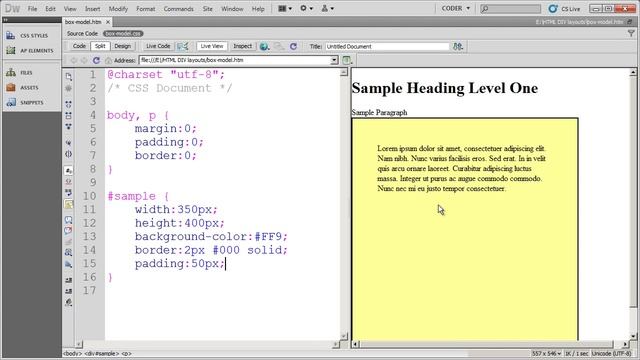Open the Extend Dreamweaver gear dropdown

pos(306,9)
